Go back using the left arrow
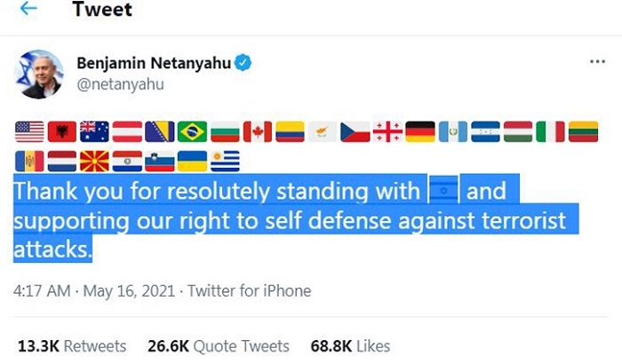The height and width of the screenshot is (364, 622). click(28, 9)
